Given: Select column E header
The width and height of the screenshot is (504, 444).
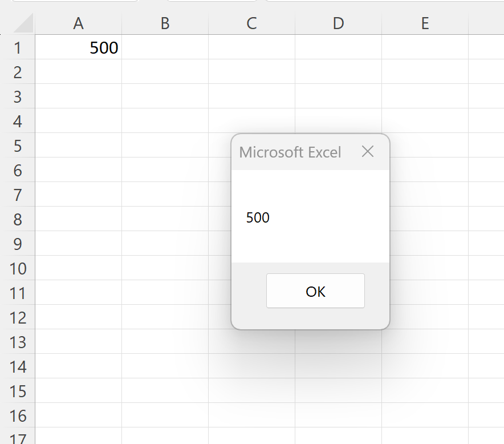Looking at the screenshot, I should (425, 23).
